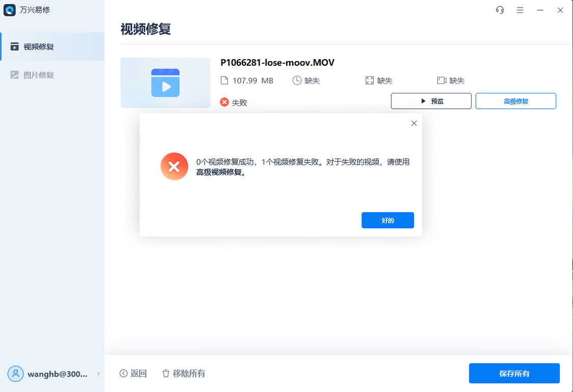Click the red error cross in the dialog

coord(174,166)
